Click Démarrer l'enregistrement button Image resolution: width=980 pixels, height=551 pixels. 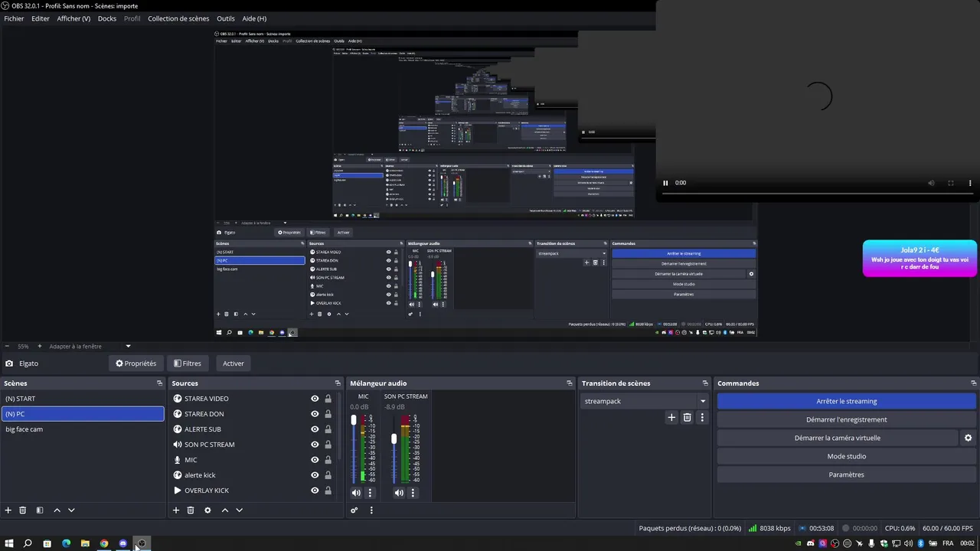click(847, 419)
